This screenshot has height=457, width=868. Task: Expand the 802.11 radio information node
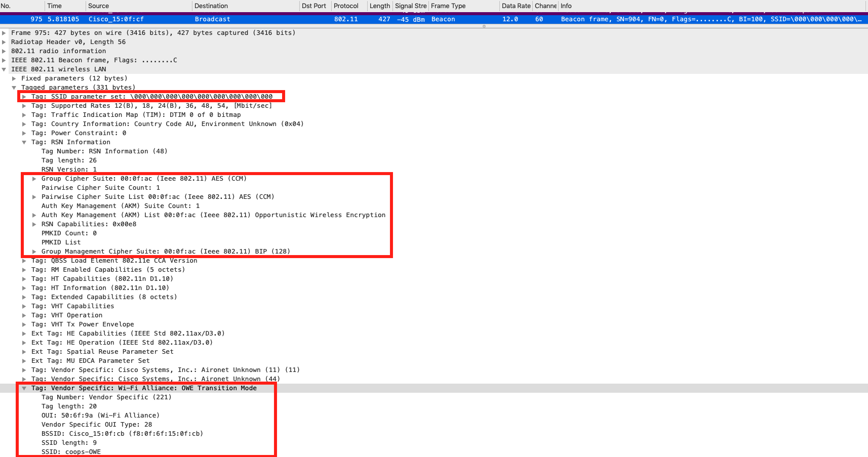coord(5,51)
